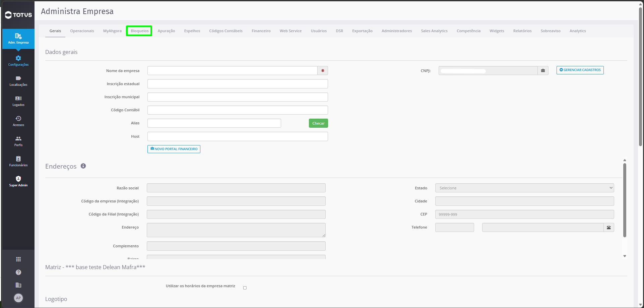Open the Competência tab
Image resolution: width=644 pixels, height=308 pixels.
tap(468, 31)
